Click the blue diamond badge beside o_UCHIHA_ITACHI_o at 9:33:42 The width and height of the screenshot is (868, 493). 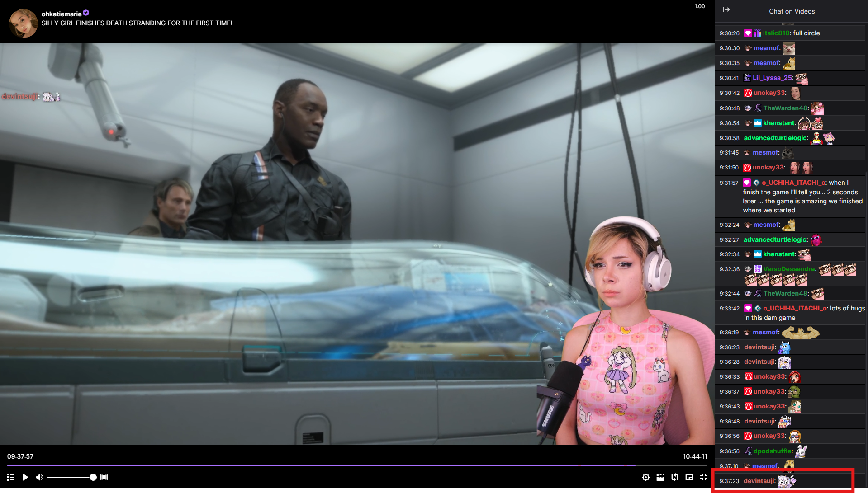pos(758,308)
